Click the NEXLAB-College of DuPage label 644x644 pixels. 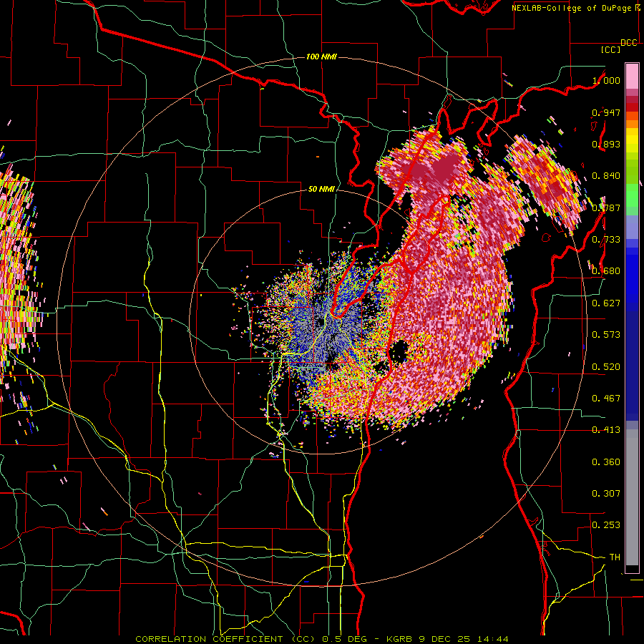click(x=572, y=8)
